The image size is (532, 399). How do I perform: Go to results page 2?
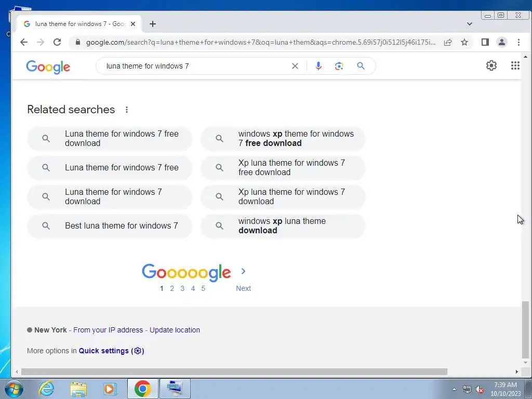pos(172,288)
